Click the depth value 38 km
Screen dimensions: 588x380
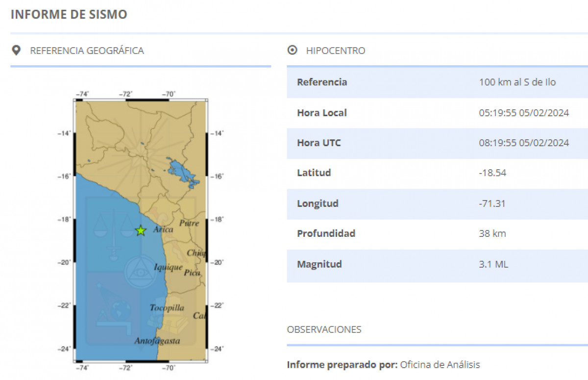[x=492, y=234]
